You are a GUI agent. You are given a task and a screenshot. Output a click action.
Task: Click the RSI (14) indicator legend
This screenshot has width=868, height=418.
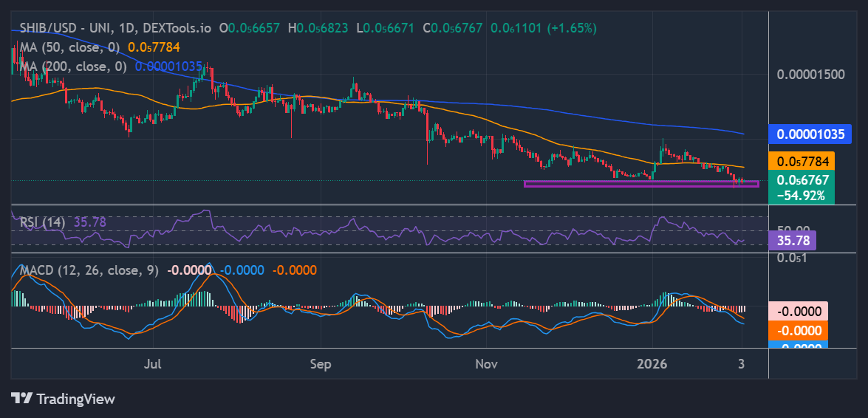coord(43,222)
